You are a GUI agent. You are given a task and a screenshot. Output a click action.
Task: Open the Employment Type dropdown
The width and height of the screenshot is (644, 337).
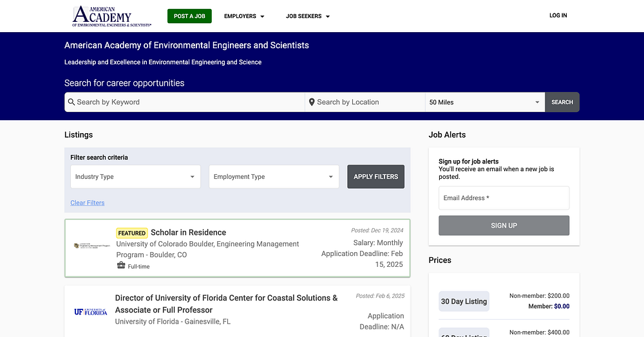[274, 177]
